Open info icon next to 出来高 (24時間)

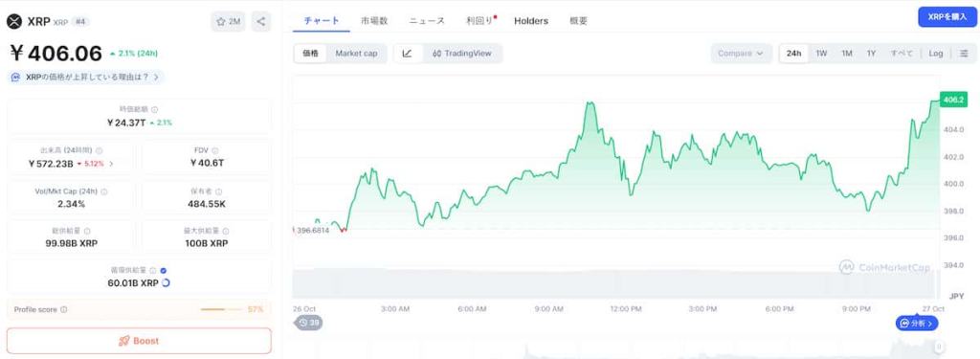point(100,150)
